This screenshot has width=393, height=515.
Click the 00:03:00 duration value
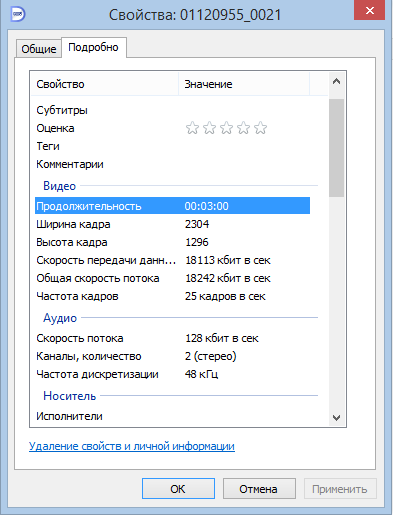click(x=207, y=206)
